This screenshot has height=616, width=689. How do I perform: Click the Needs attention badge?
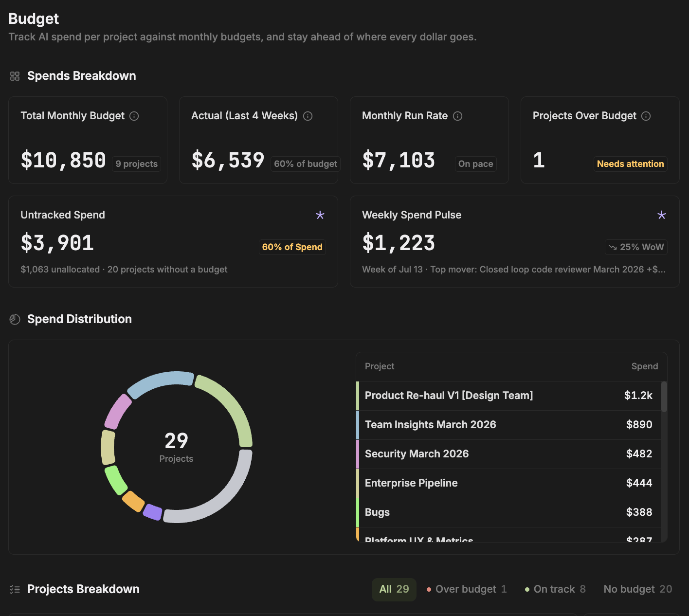click(x=630, y=164)
